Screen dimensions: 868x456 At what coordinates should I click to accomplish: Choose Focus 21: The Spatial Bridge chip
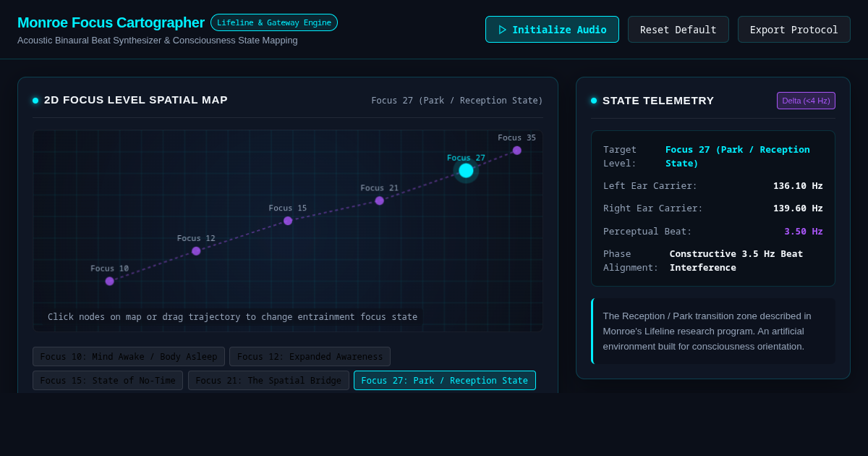click(268, 381)
